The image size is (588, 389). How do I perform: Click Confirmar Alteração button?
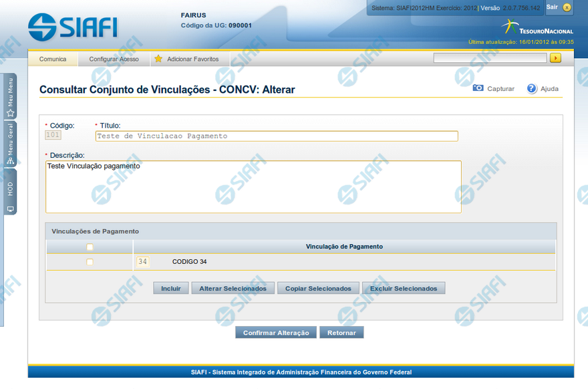click(275, 333)
